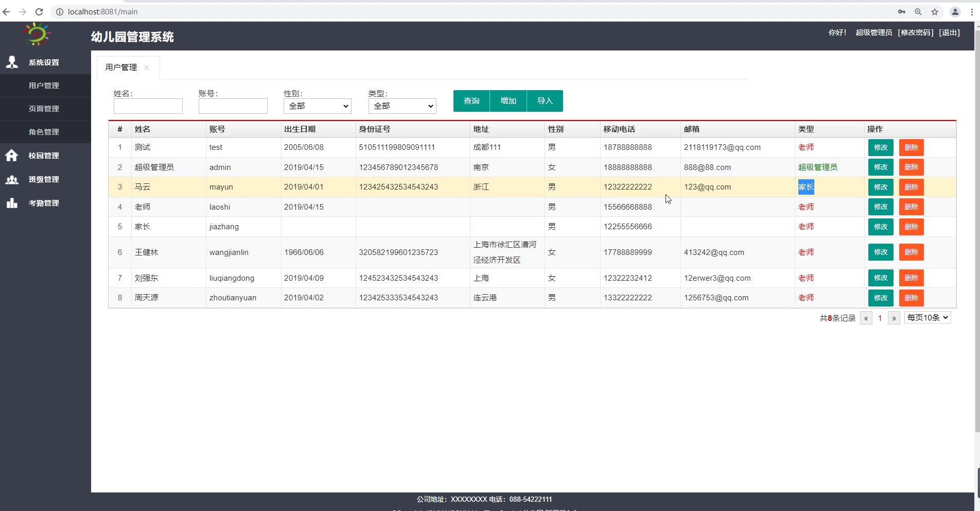
Task: Open the 类型 filter dropdown
Action: (402, 106)
